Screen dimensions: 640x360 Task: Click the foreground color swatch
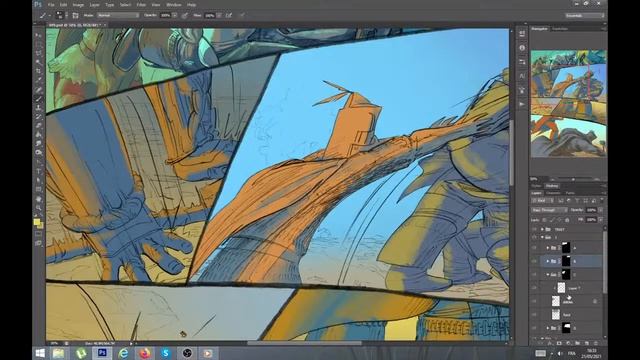point(37,222)
